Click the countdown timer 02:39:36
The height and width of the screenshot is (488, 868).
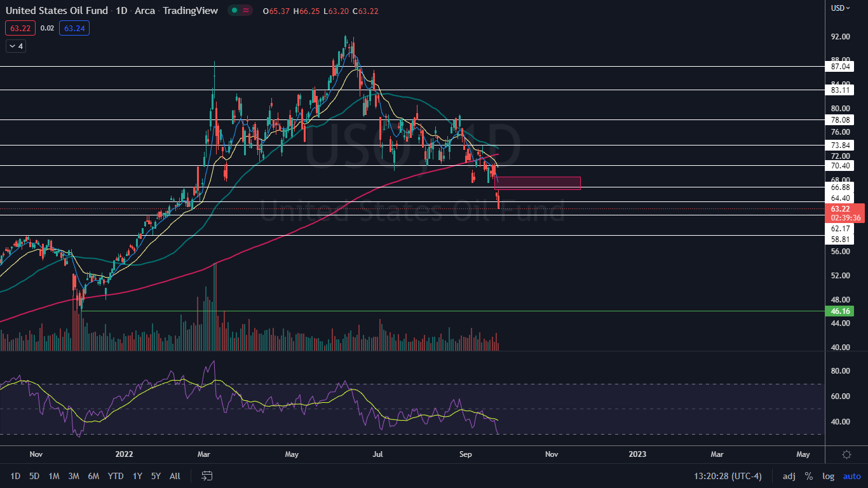pyautogui.click(x=846, y=217)
